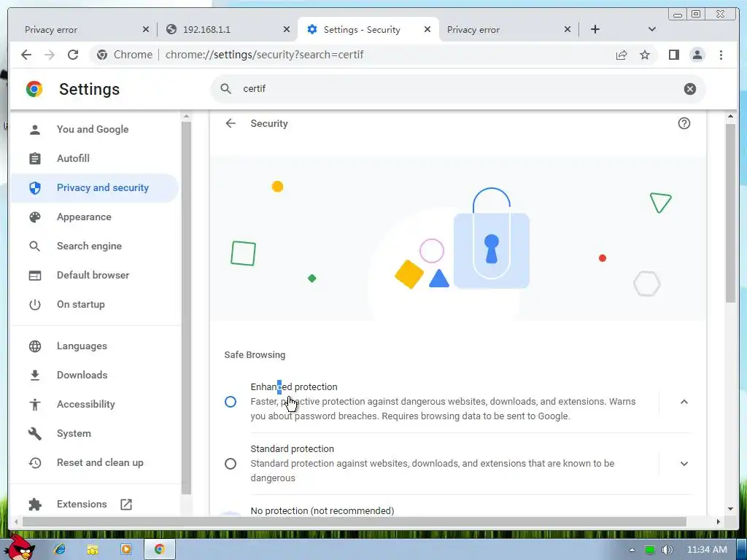Open the media player taskbar icon
Viewport: 747px width, 560px height.
[125, 550]
